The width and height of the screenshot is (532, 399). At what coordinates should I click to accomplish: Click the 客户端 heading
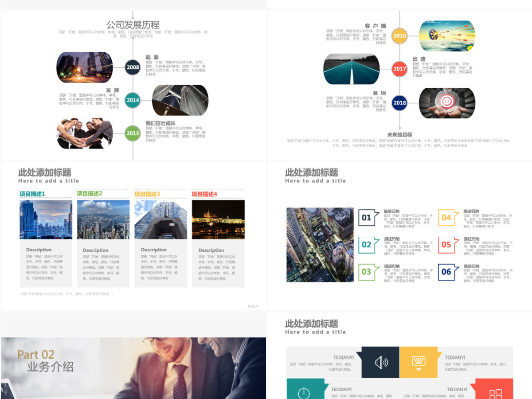click(376, 26)
